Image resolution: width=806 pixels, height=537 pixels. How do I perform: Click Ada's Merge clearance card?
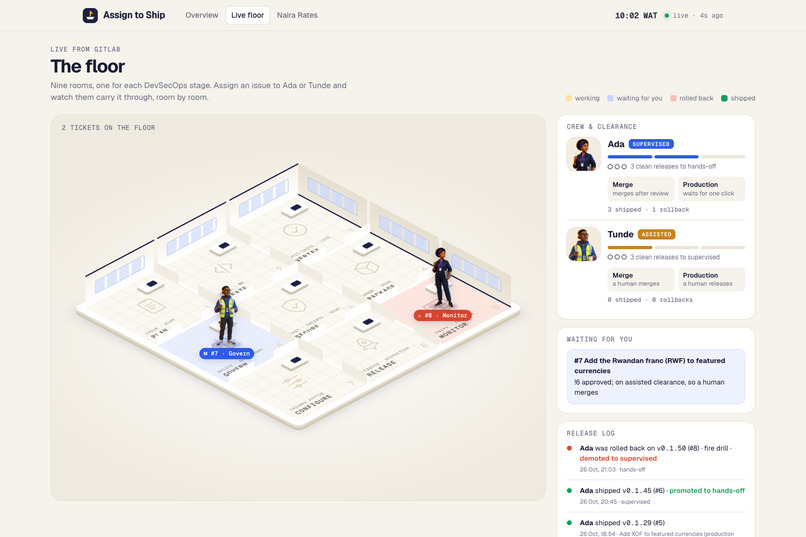(641, 189)
